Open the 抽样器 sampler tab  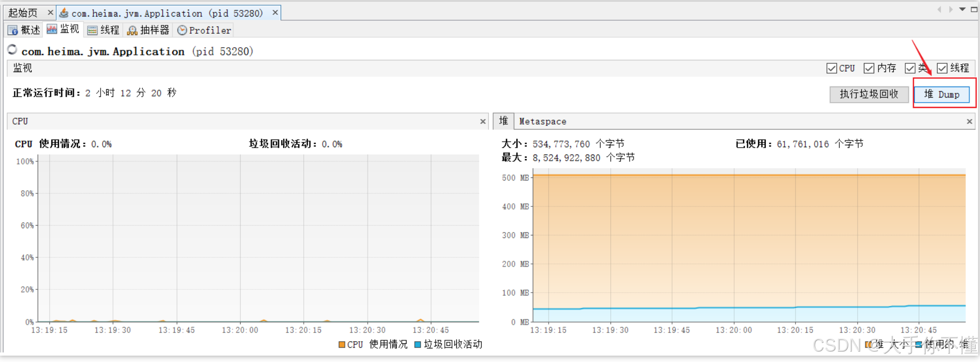coord(148,30)
